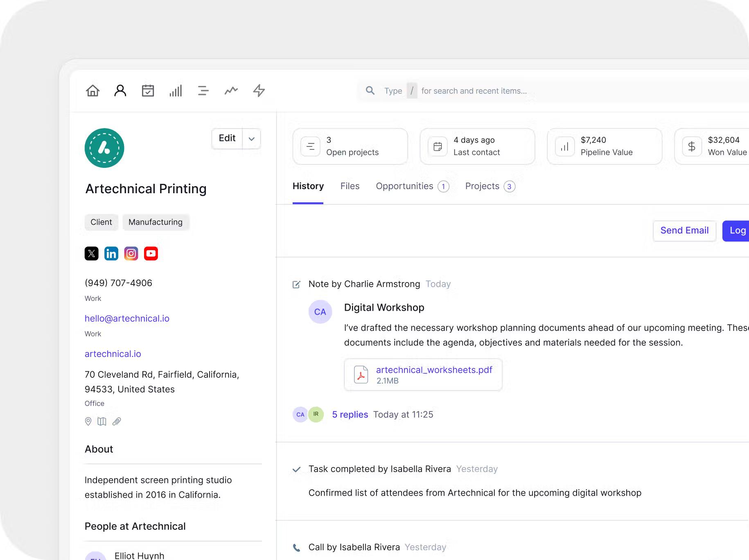Click the Digital Workshop note title
The width and height of the screenshot is (749, 560).
coord(384,308)
